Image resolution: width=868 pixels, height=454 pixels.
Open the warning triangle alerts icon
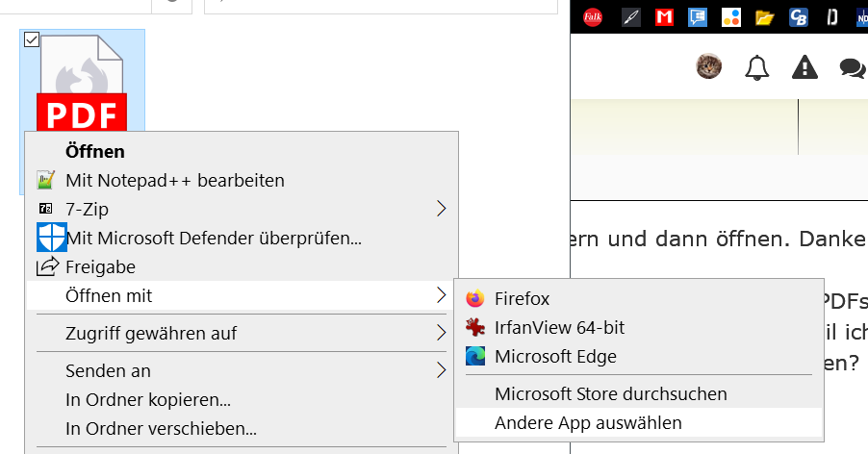pyautogui.click(x=804, y=67)
